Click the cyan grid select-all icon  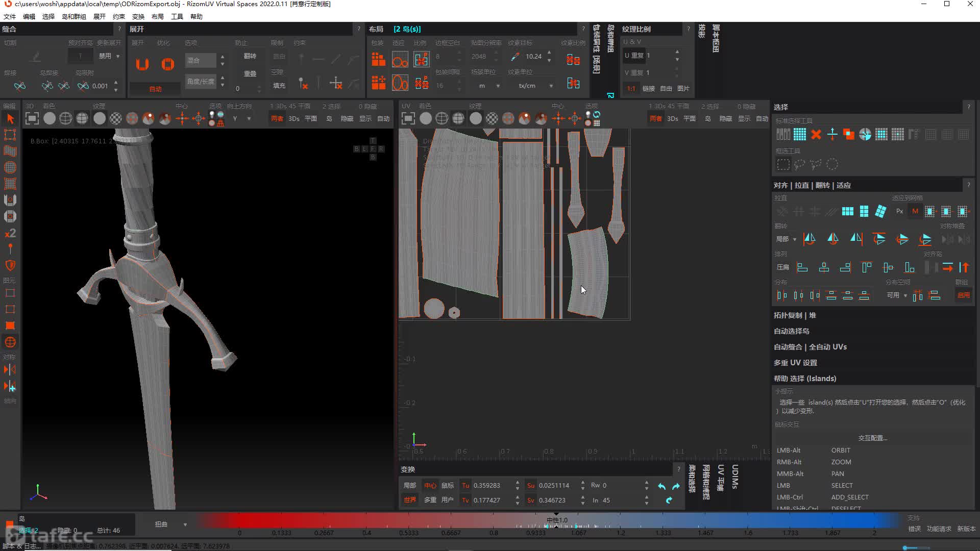tap(800, 135)
